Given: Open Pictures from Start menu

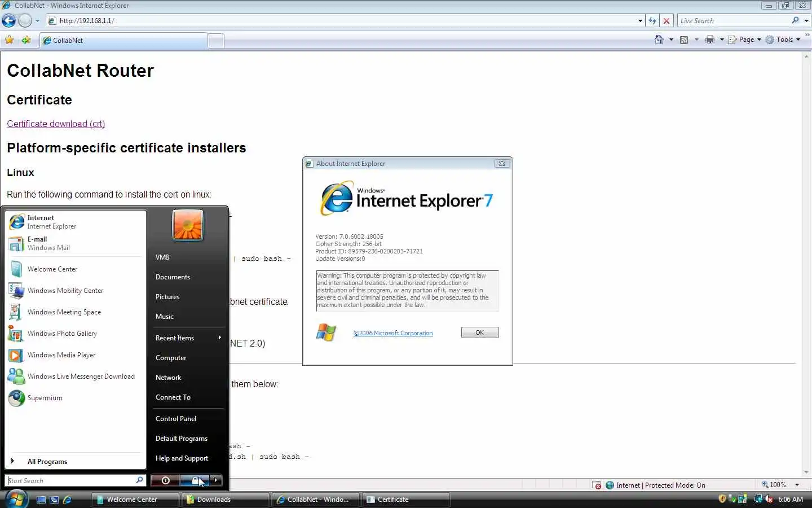Looking at the screenshot, I should click(188, 297).
